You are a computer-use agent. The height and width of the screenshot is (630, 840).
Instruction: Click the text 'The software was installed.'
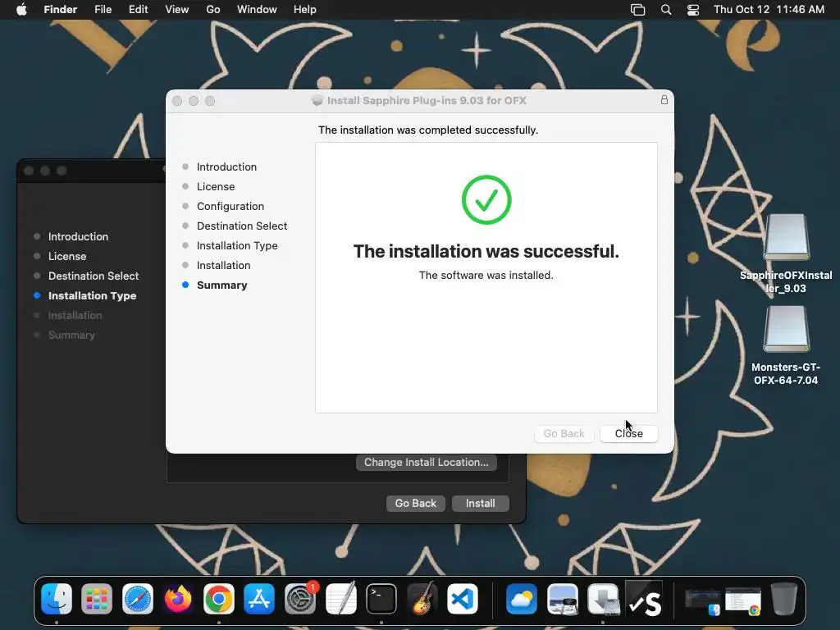tap(486, 275)
